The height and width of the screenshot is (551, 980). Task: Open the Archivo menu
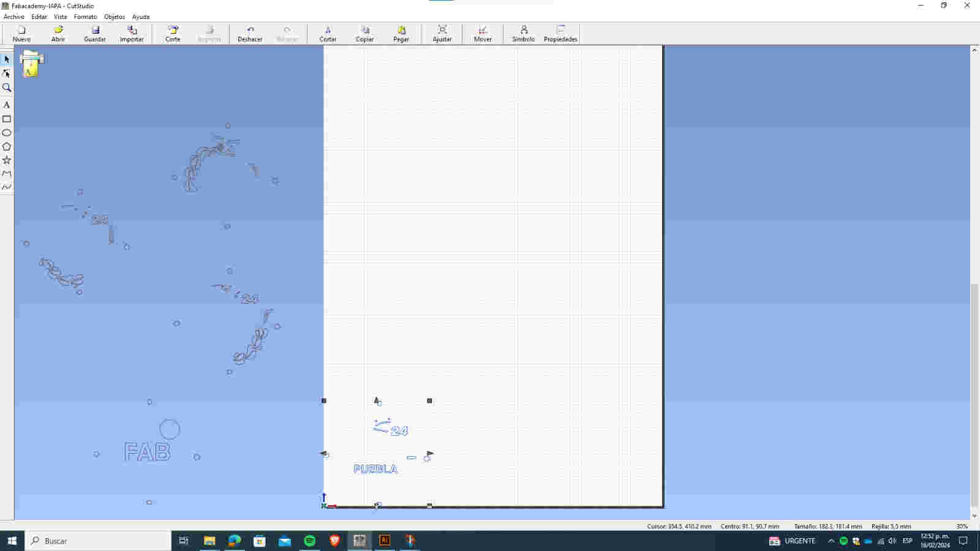tap(14, 17)
